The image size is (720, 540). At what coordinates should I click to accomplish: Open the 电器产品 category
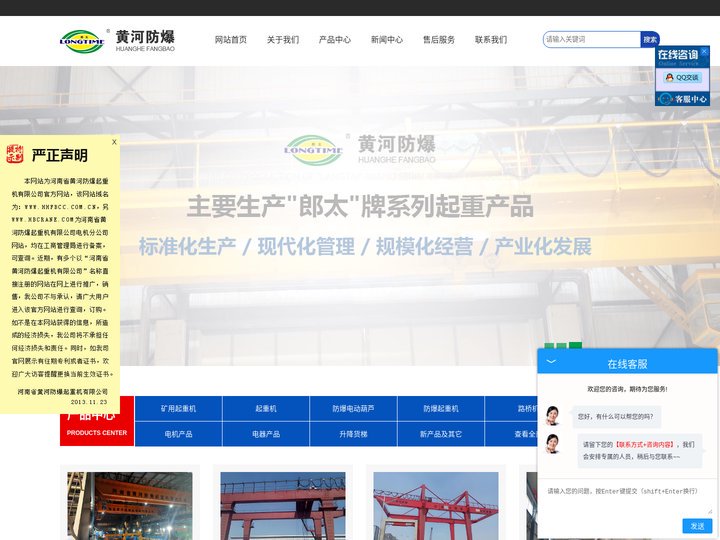[x=266, y=434]
